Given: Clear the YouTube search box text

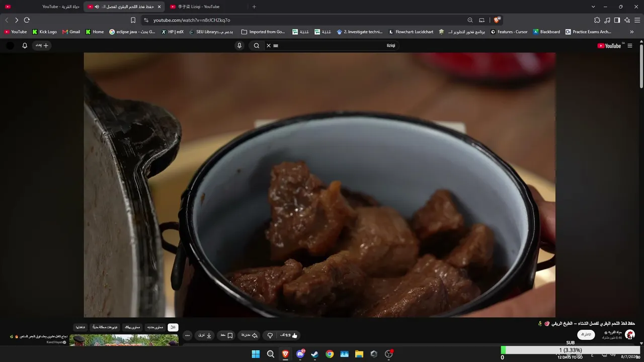Looking at the screenshot, I should tap(268, 45).
